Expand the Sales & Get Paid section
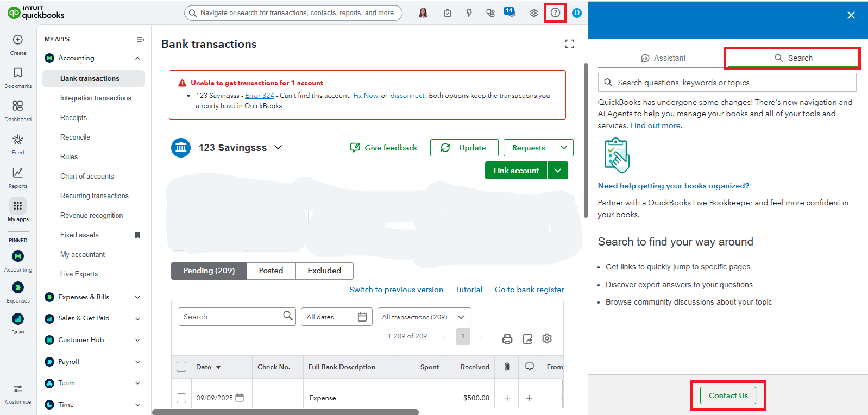 click(137, 319)
